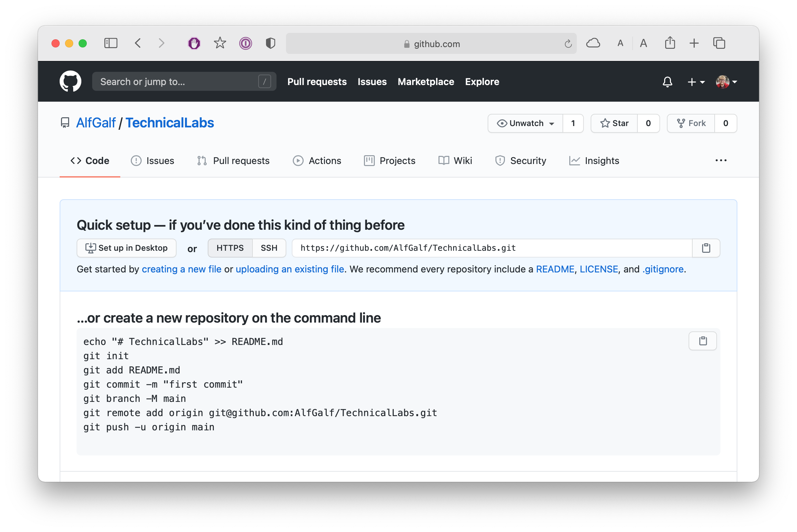Open the plus create-new dropdown
This screenshot has width=797, height=532.
point(696,82)
